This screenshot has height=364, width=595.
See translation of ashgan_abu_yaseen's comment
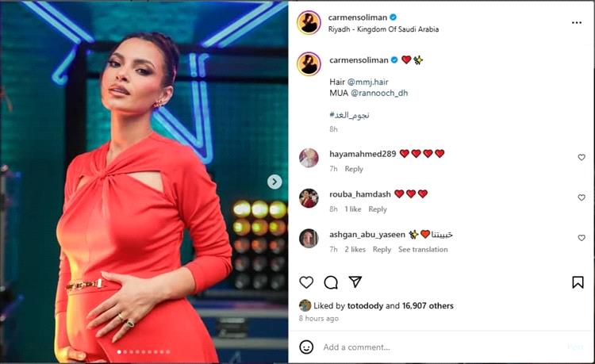tap(423, 250)
